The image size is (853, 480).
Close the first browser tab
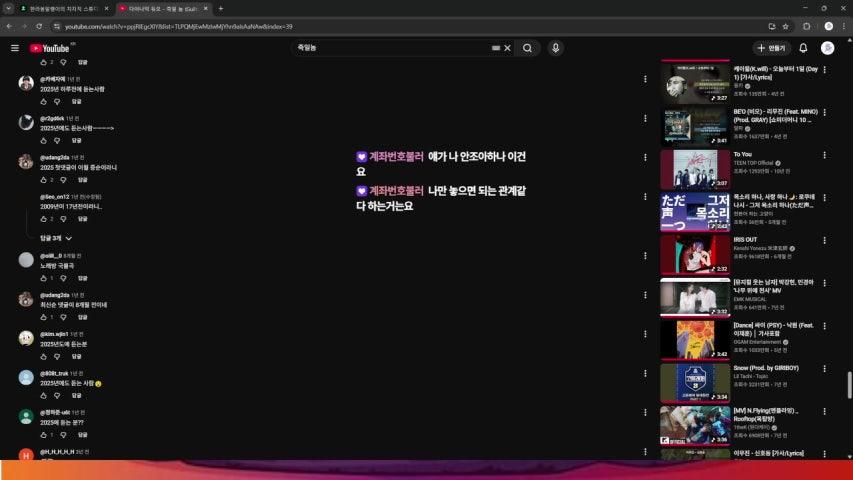coord(106,8)
